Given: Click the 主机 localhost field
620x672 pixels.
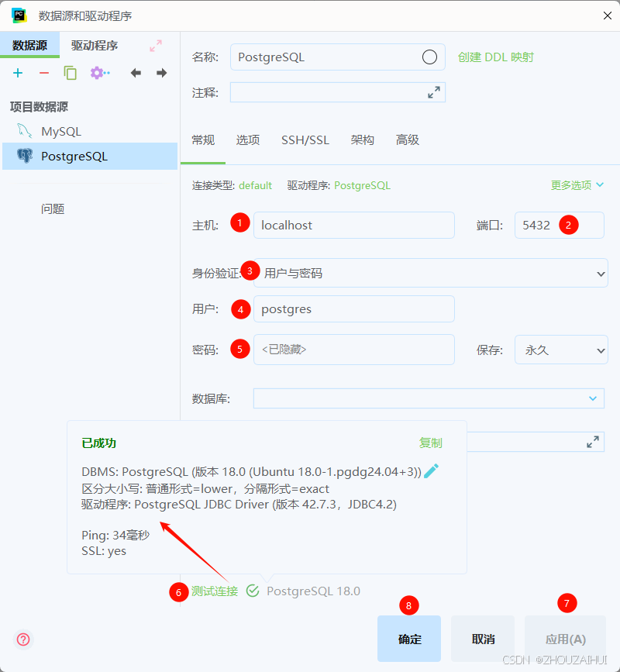Looking at the screenshot, I should pyautogui.click(x=354, y=225).
